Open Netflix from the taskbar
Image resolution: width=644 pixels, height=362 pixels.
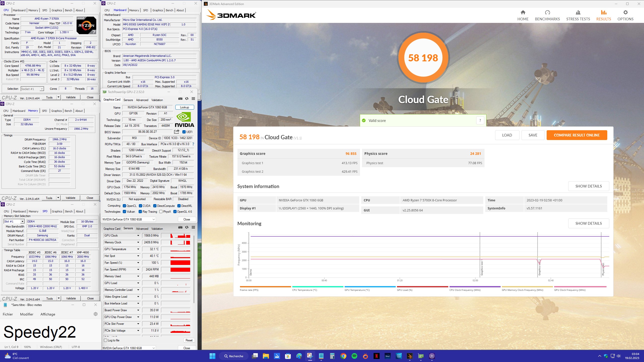pyautogui.click(x=376, y=356)
